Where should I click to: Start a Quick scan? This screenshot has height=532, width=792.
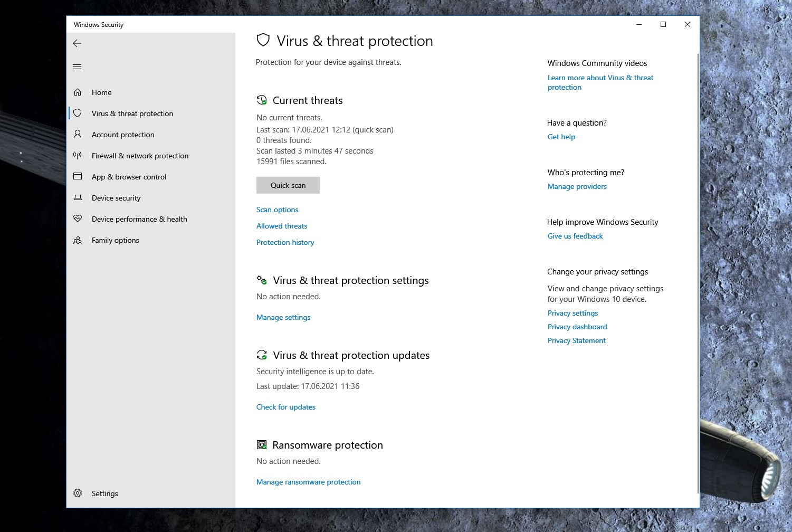(288, 185)
